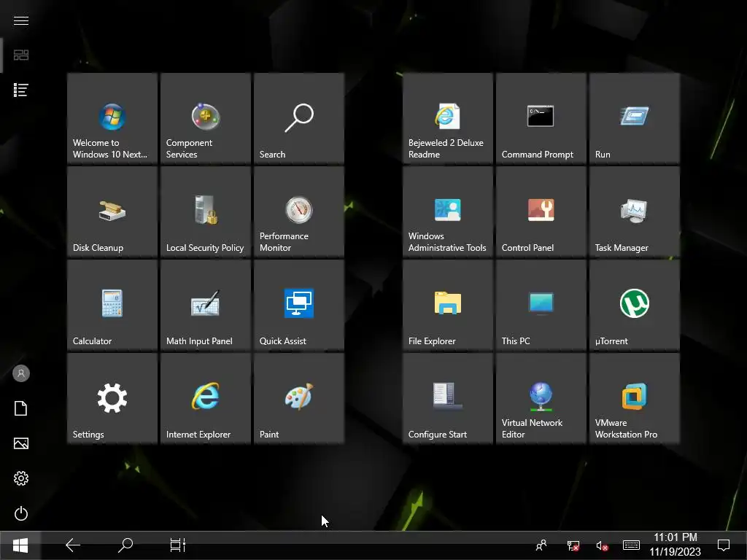Open Local Security Policy tile
The image size is (747, 560).
(206, 212)
